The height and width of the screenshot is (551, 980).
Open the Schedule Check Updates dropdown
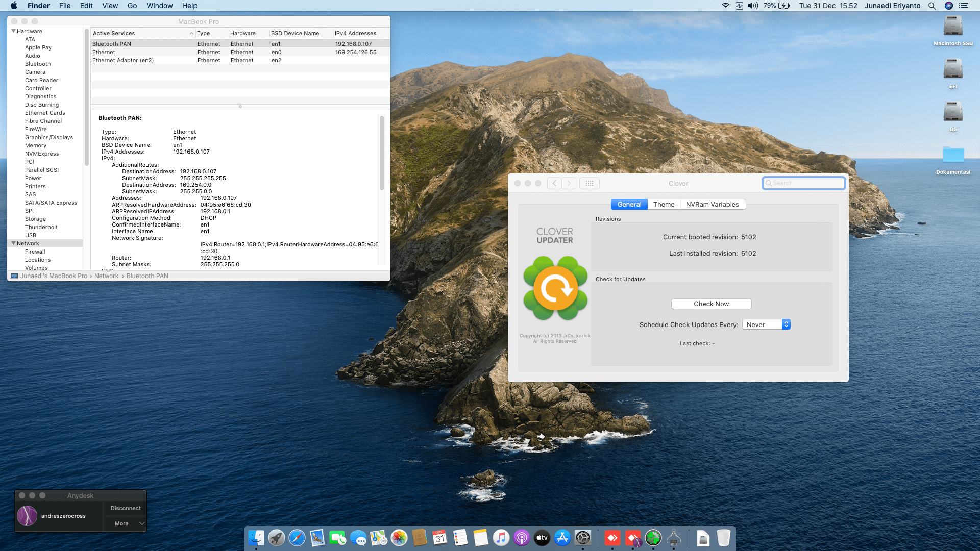[x=766, y=324]
